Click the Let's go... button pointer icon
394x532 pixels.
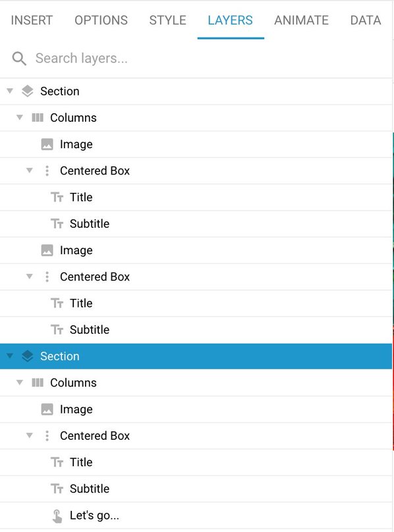click(57, 516)
